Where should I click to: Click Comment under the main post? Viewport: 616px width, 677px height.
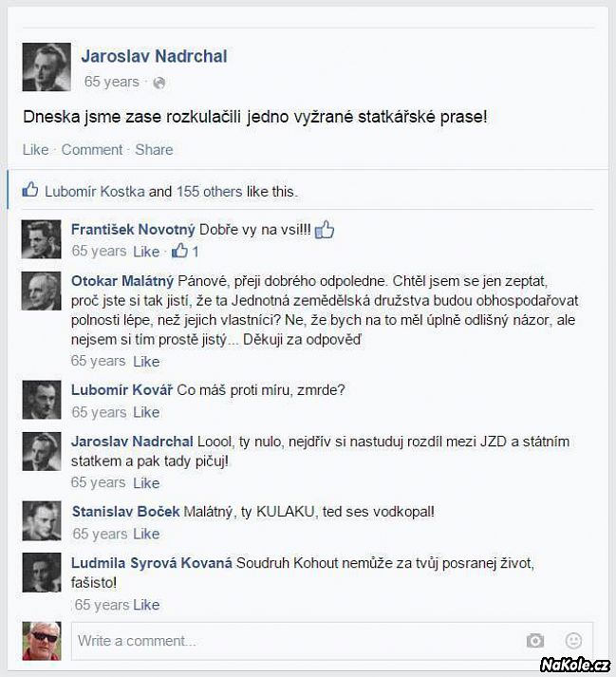pyautogui.click(x=92, y=149)
